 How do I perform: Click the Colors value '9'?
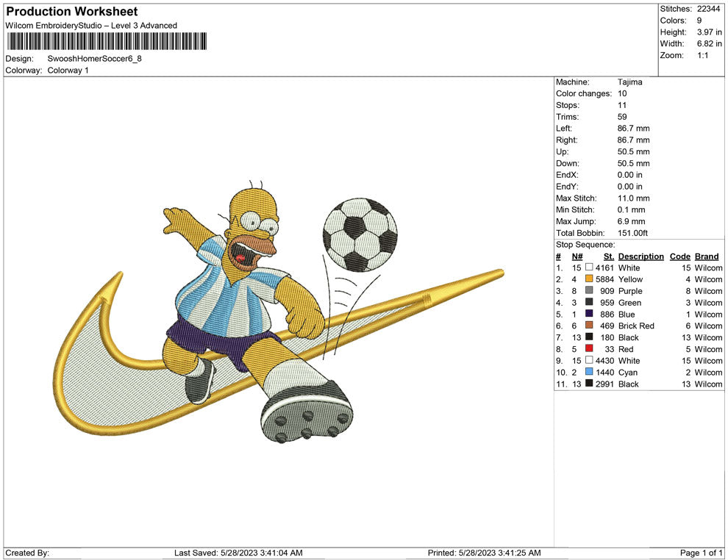(x=699, y=21)
